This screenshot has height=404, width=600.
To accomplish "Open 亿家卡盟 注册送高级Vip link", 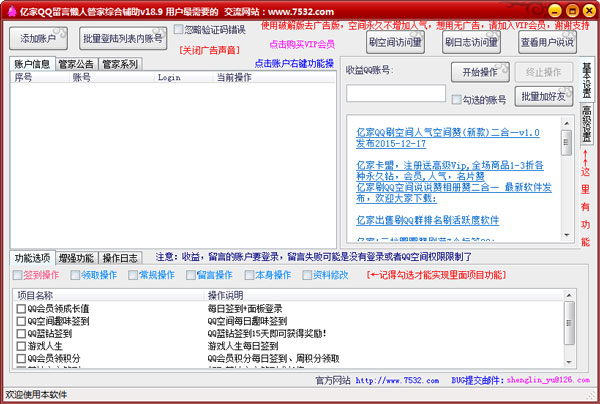I will pyautogui.click(x=450, y=171).
